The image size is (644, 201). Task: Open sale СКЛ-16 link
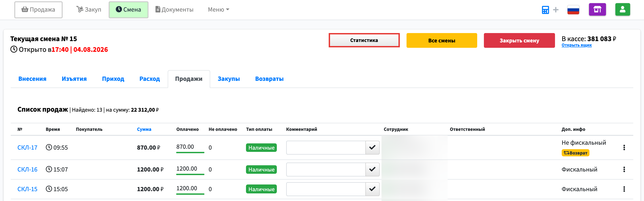(27, 170)
